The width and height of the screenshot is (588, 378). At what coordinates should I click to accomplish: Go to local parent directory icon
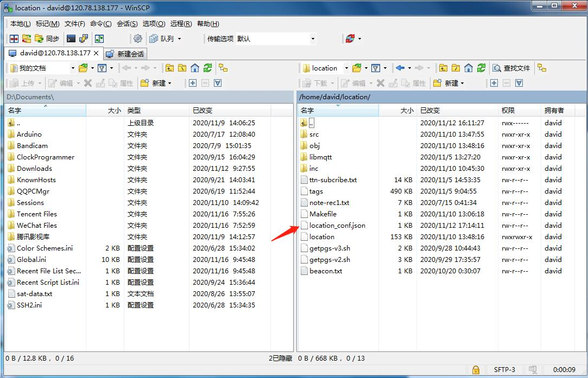coord(169,68)
